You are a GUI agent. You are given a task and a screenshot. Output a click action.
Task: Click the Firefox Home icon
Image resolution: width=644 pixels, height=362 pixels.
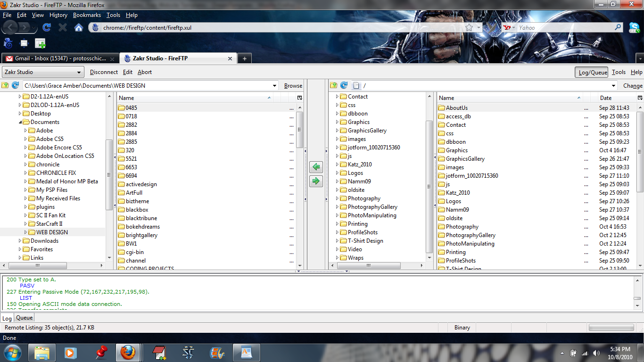pos(79,27)
